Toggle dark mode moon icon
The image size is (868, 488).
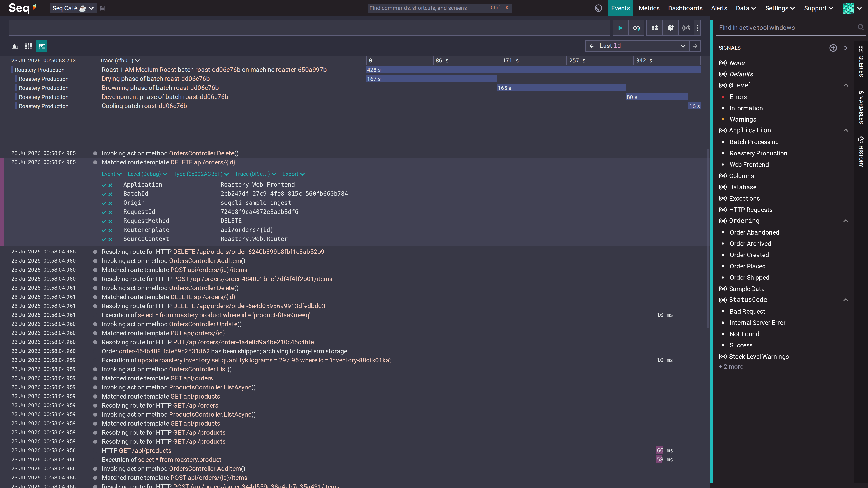598,8
